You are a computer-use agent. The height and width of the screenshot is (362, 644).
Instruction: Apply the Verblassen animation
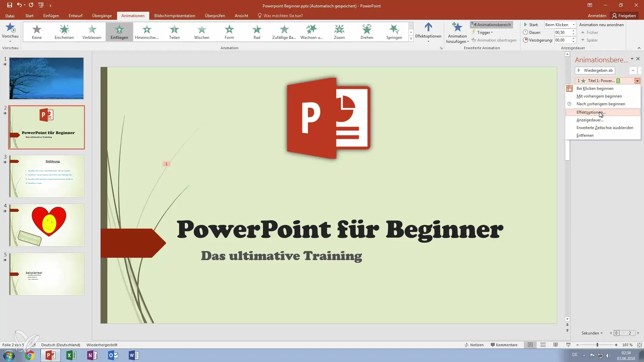pyautogui.click(x=92, y=32)
